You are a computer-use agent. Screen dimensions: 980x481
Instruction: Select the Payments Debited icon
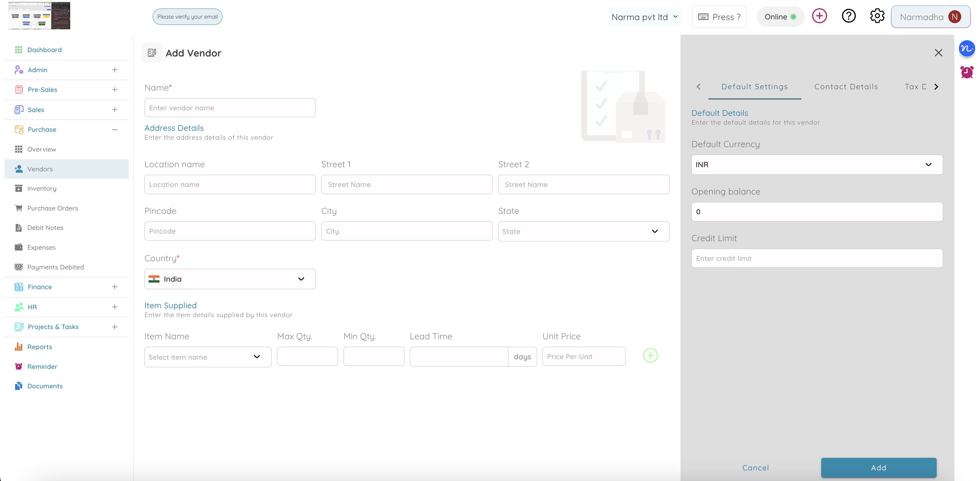(x=19, y=267)
